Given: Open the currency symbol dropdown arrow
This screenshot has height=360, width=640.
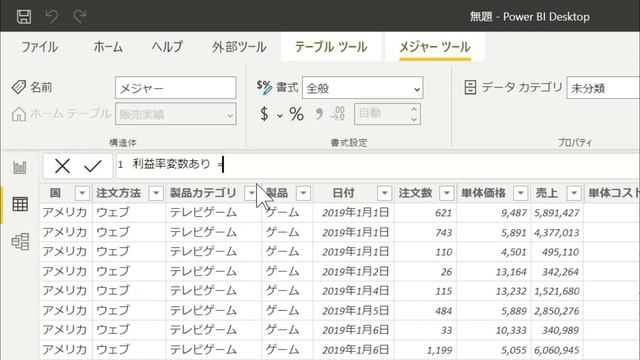Looking at the screenshot, I should click(x=280, y=116).
